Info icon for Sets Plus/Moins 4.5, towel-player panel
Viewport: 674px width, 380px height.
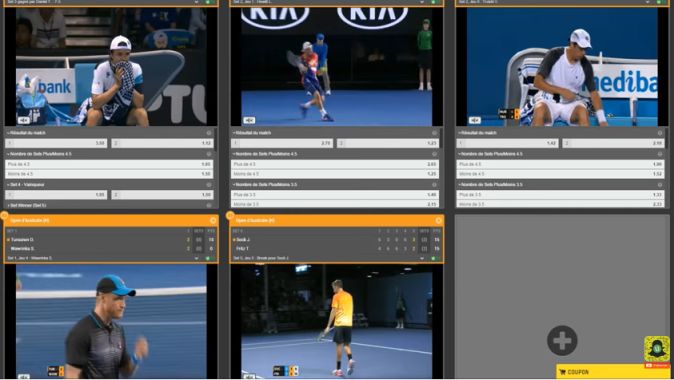[209, 154]
